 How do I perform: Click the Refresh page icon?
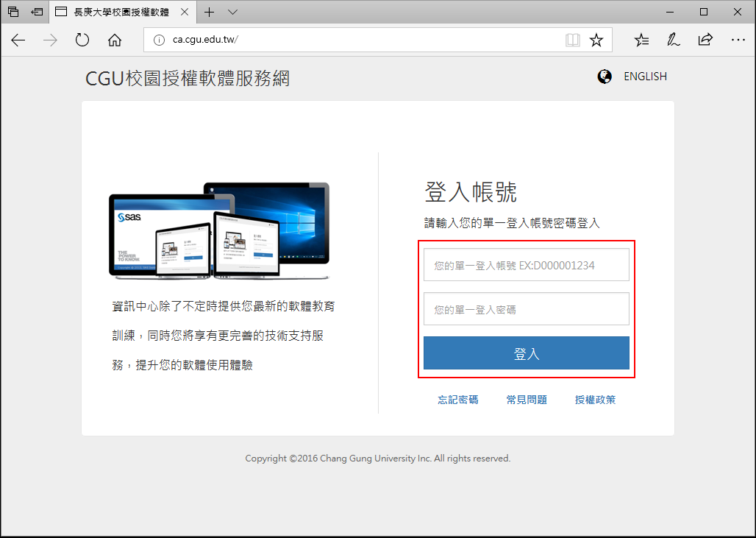coord(82,40)
